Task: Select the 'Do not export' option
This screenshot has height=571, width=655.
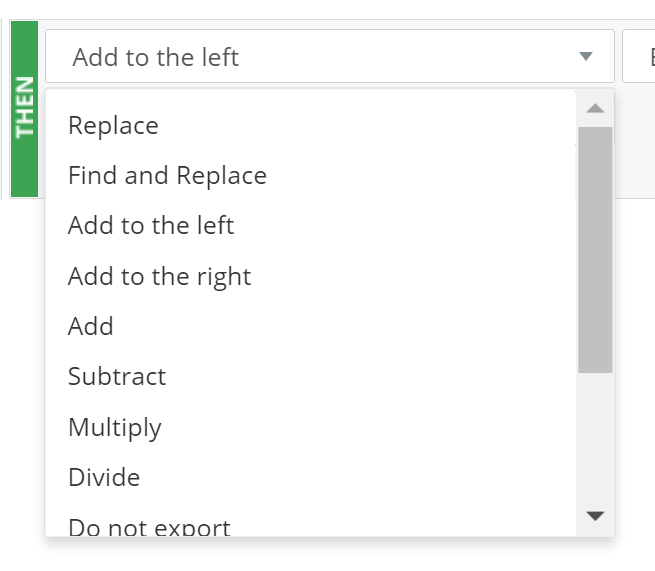Action: click(310, 520)
